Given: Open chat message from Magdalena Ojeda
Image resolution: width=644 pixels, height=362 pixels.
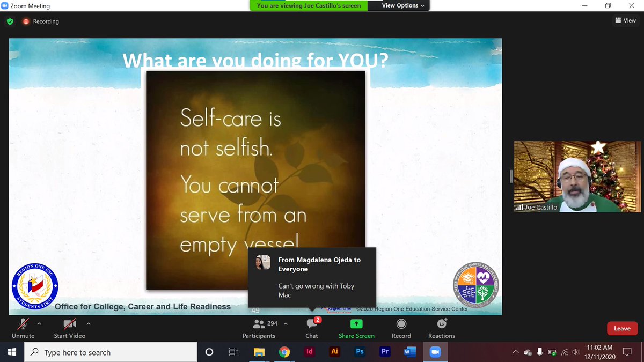Looking at the screenshot, I should coord(312,277).
